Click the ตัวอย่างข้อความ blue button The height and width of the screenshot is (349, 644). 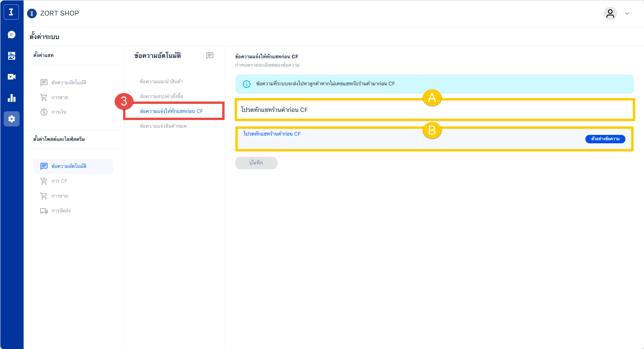tap(605, 139)
